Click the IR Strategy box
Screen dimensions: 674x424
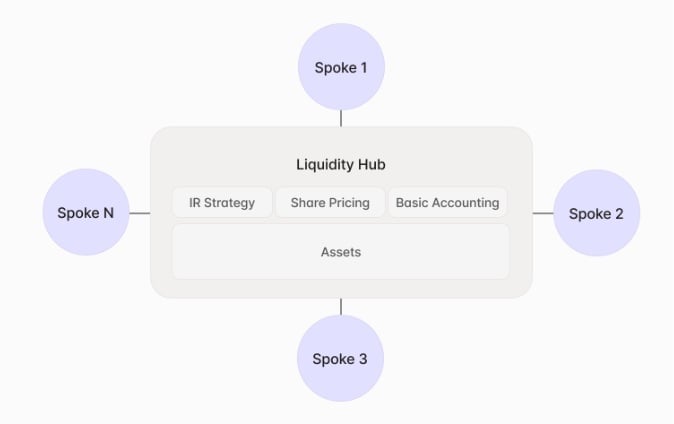click(222, 202)
